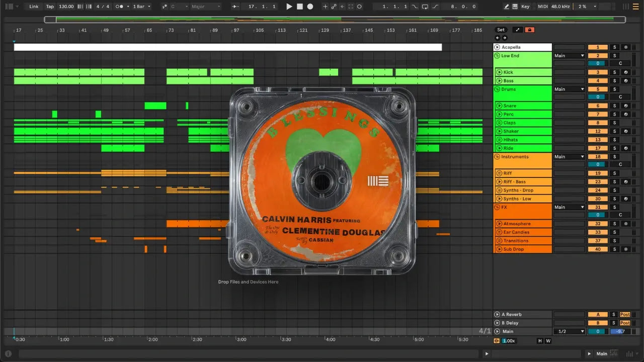Click the Tap tempo button
This screenshot has height=362, width=644.
tap(50, 7)
